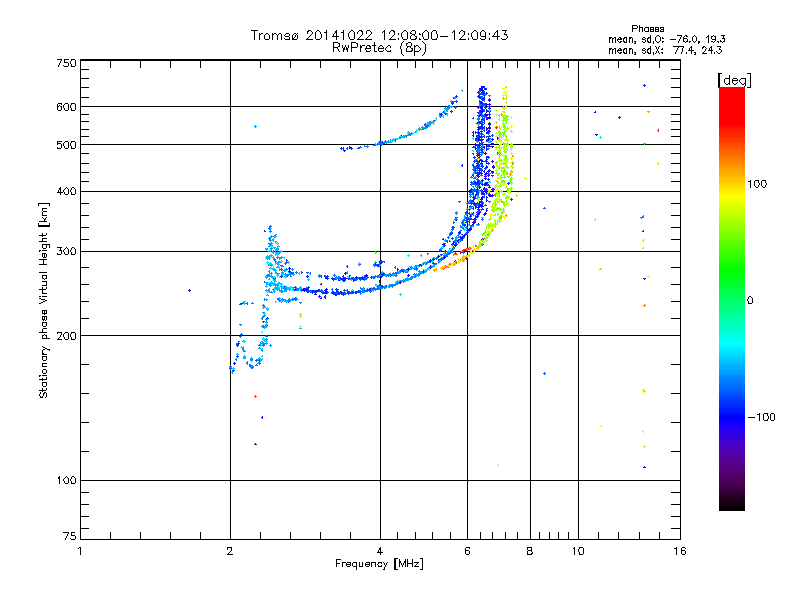The width and height of the screenshot is (800, 600).
Task: Click the x-axis tick label '4'
Action: (380, 551)
